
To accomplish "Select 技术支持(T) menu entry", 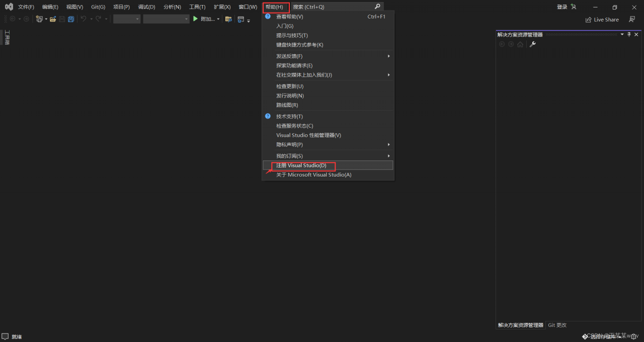I will [328, 116].
